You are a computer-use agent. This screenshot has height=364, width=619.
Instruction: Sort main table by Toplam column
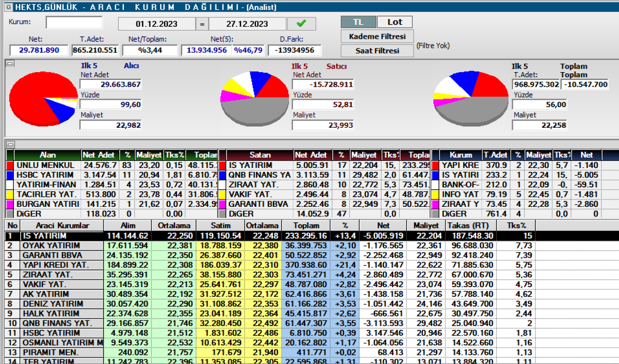[x=306, y=226]
